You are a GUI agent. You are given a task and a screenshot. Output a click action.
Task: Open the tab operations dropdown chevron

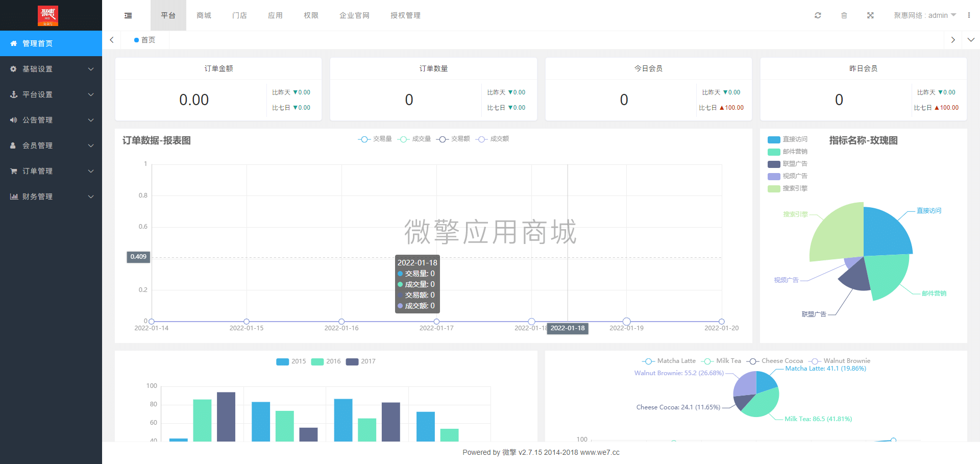(x=971, y=40)
